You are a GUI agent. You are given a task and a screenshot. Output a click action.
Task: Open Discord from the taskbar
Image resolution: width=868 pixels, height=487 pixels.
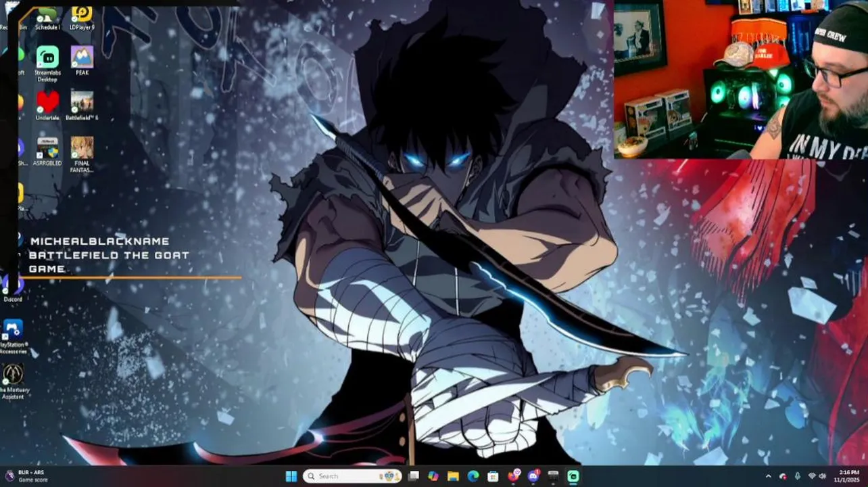pyautogui.click(x=533, y=476)
